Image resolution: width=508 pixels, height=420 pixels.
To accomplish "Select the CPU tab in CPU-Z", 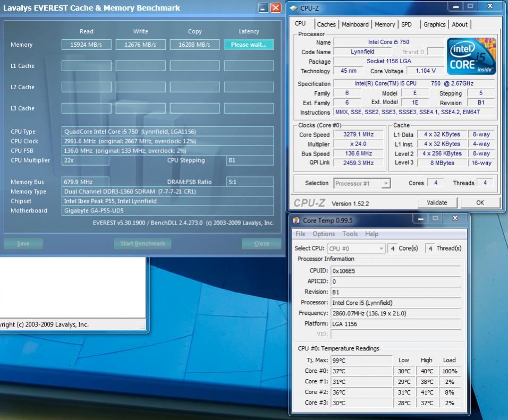I will click(300, 23).
